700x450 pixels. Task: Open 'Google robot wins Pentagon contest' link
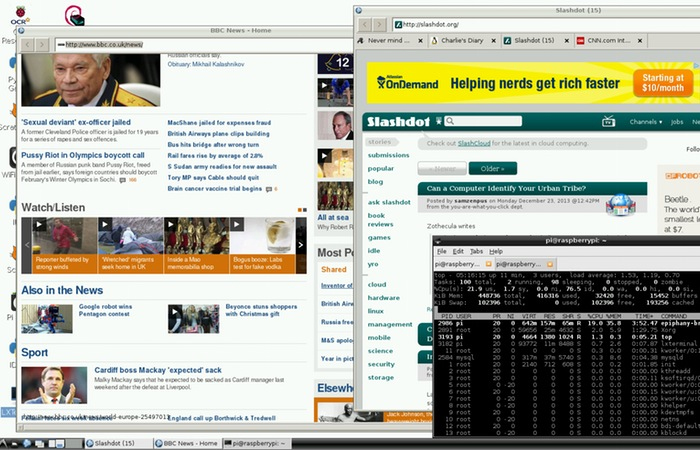(x=105, y=310)
